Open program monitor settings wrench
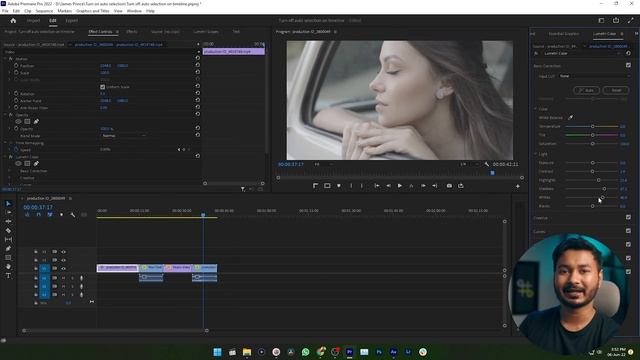 click(x=487, y=164)
